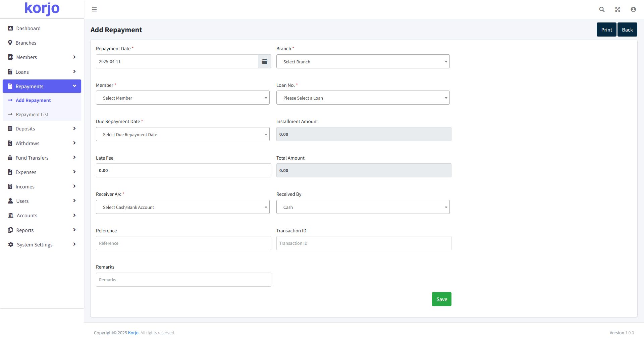Image resolution: width=644 pixels, height=343 pixels.
Task: Click the calendar icon beside Repayment Date
Action: click(264, 61)
